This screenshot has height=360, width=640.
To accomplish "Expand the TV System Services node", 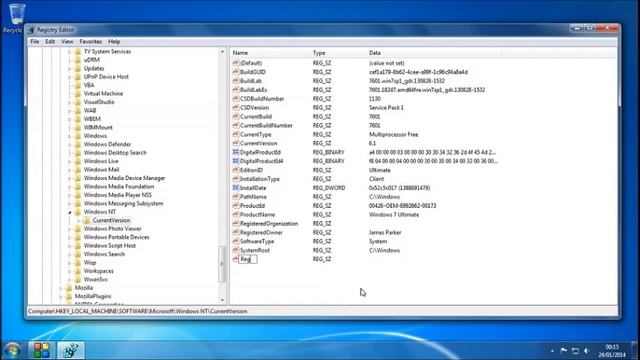I will click(x=69, y=52).
